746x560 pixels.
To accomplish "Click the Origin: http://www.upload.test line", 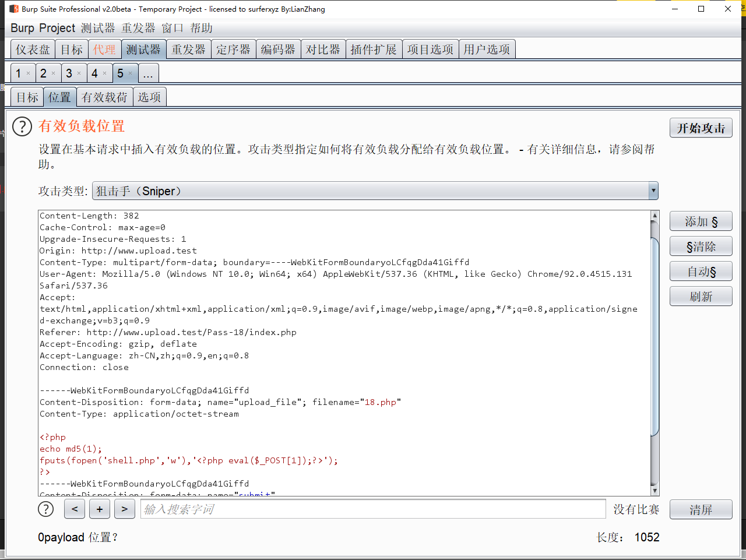I will pos(118,251).
